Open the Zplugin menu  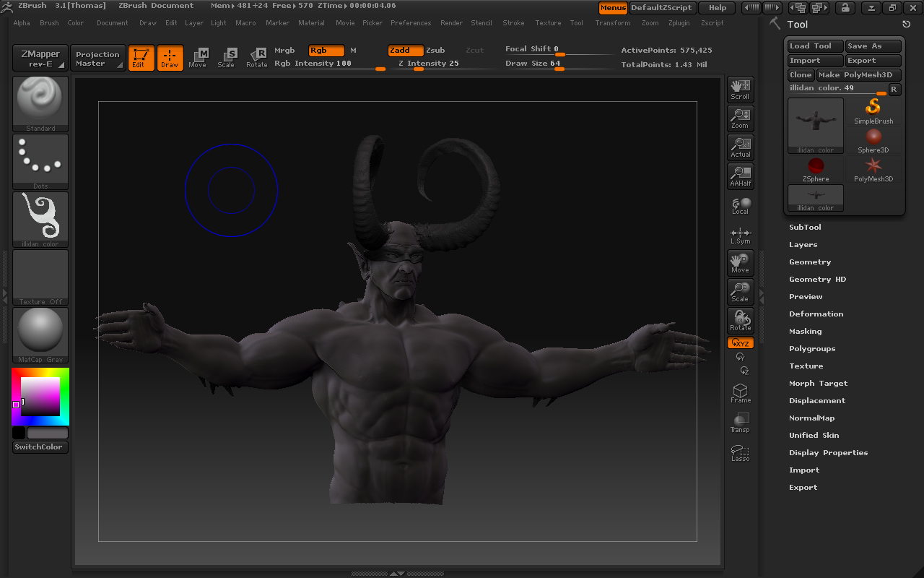tap(679, 23)
